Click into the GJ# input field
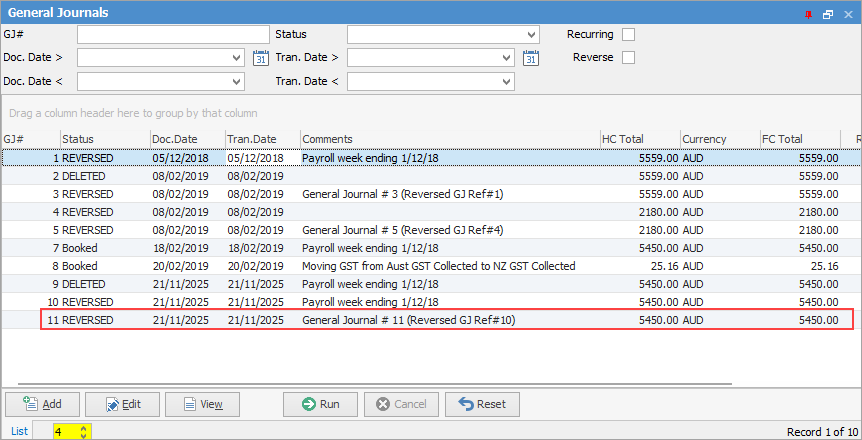Viewport: 862px width, 440px height. [x=173, y=35]
